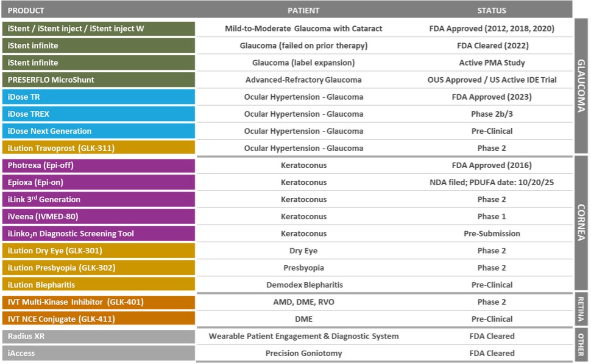Select the Photrexa (Epi-off) product
Image resolution: width=591 pixels, height=364 pixels.
coord(99,166)
